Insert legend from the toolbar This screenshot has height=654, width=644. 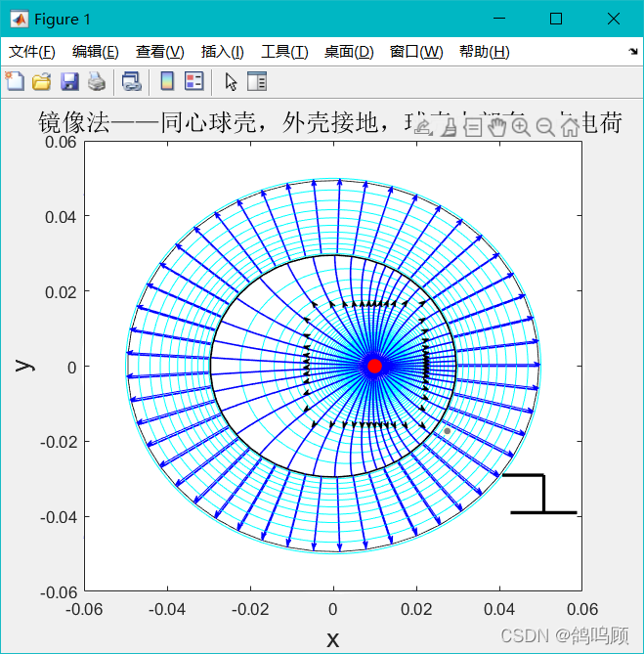(194, 81)
